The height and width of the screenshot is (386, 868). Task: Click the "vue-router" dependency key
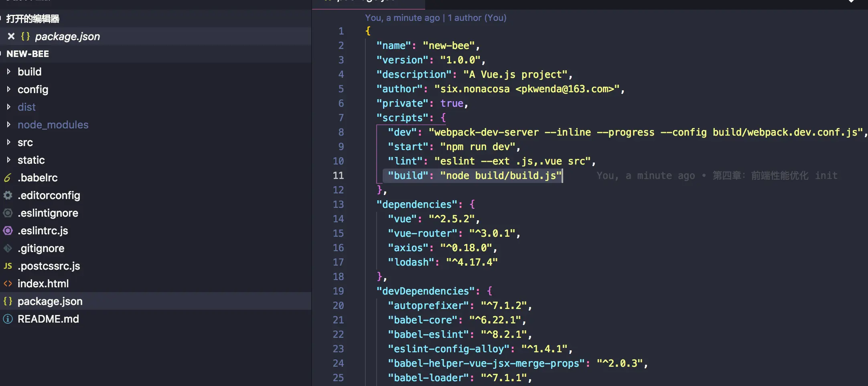click(x=423, y=233)
